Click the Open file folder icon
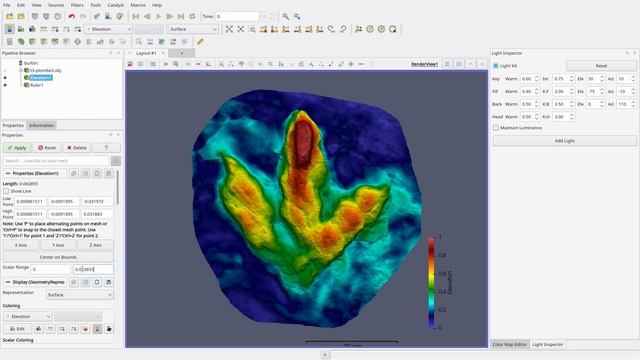Image resolution: width=640 pixels, height=360 pixels. coord(9,16)
